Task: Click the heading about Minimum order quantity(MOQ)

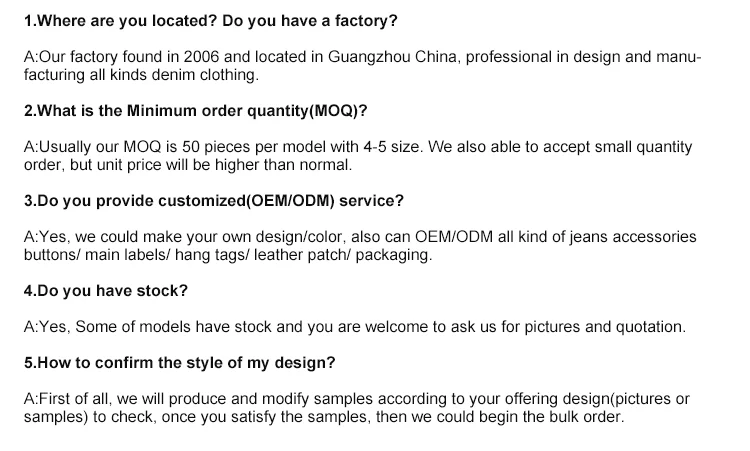Action: point(195,111)
